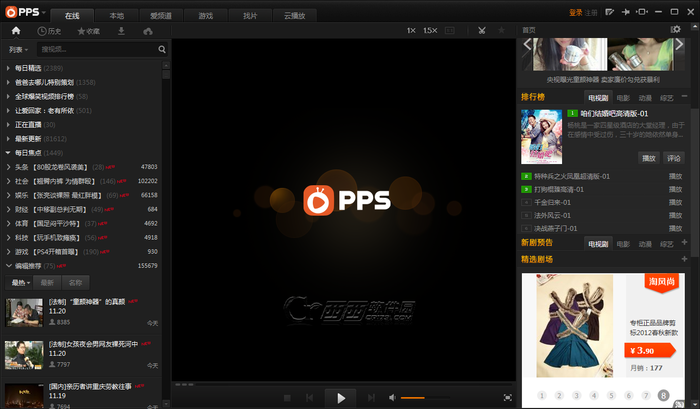Collapse the 每日焦点 category
The image size is (700, 409).
pos(8,153)
